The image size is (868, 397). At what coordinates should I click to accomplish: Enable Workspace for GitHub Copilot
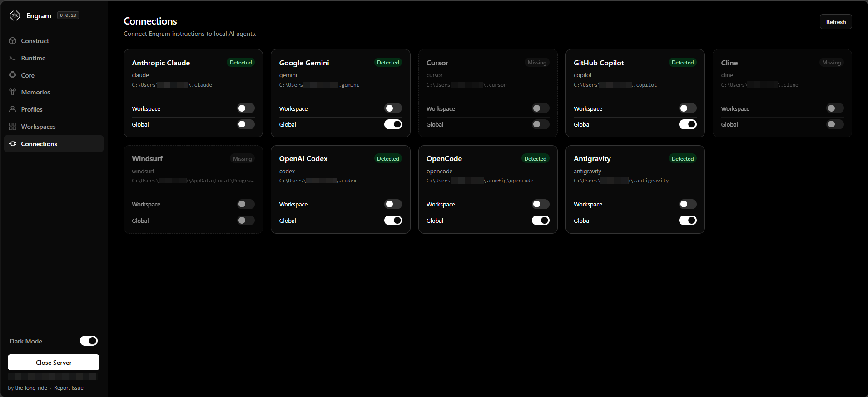(688, 108)
